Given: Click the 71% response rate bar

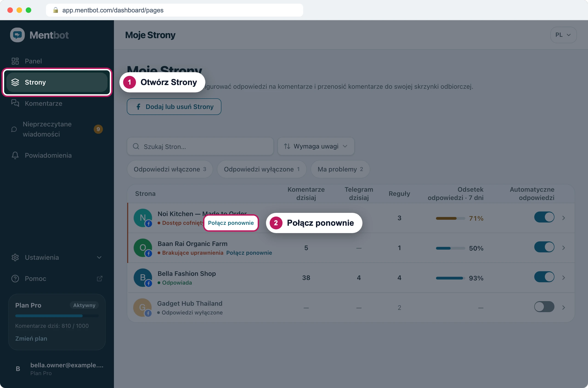Looking at the screenshot, I should [x=450, y=219].
